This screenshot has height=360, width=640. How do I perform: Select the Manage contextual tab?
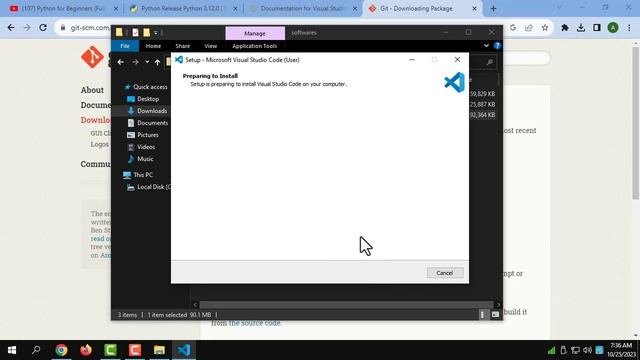(255, 33)
